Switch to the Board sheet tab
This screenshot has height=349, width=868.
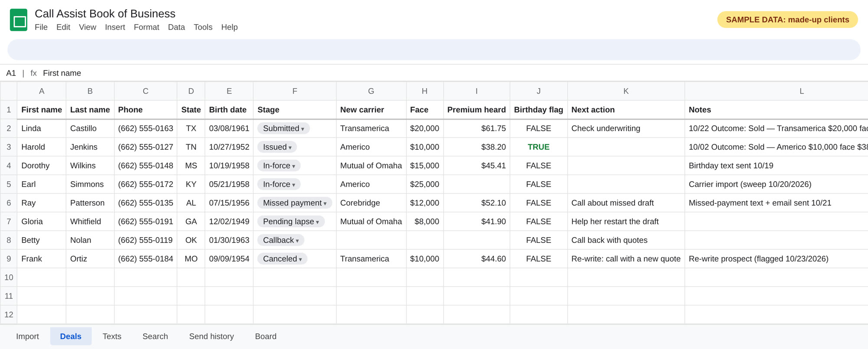point(266,336)
